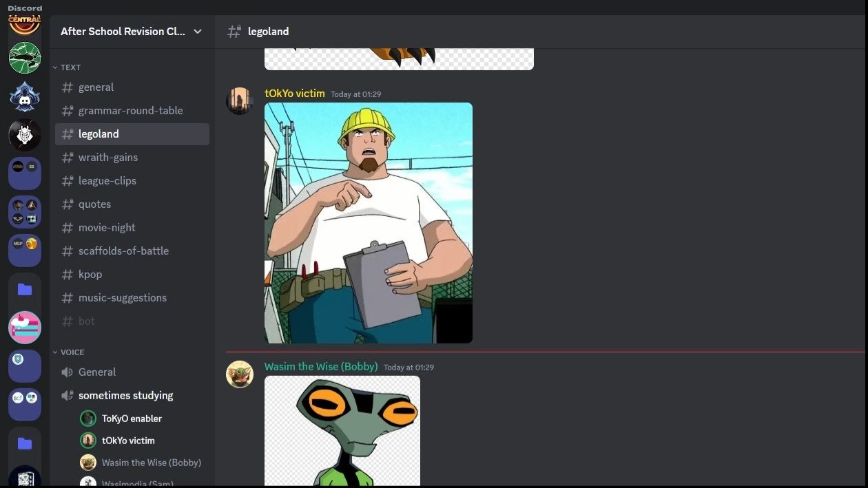The image size is (868, 488).
Task: Open the construction worker cartoon image
Action: (x=369, y=223)
